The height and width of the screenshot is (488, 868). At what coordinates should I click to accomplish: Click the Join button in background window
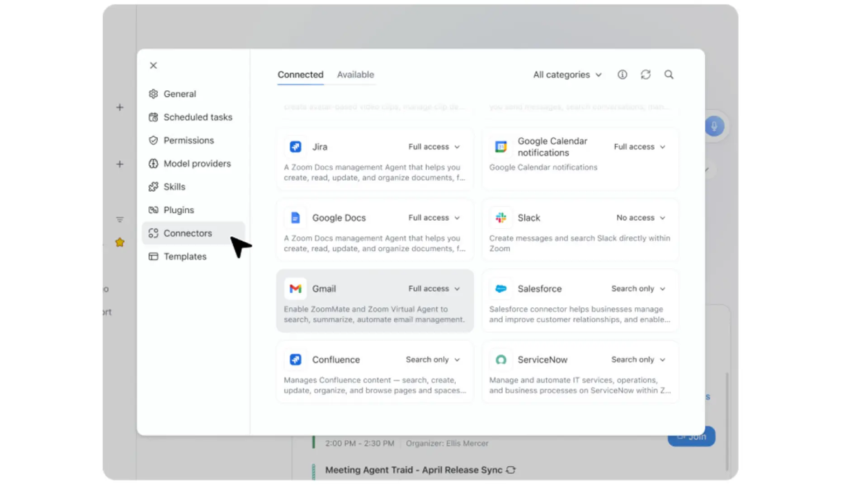[x=692, y=437]
